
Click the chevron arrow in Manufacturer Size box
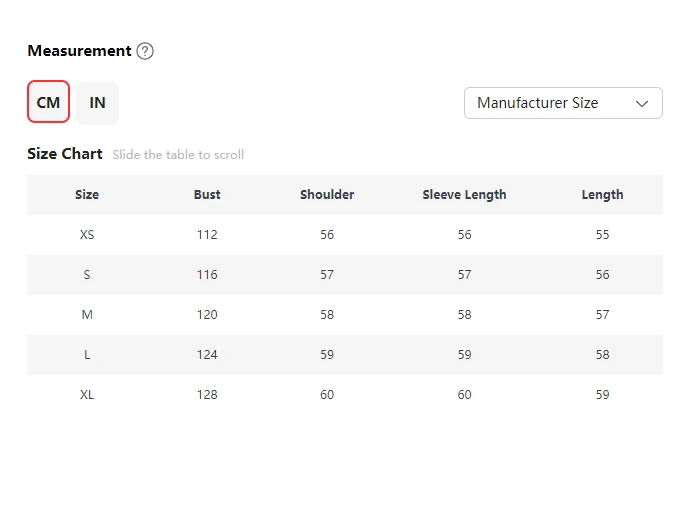pos(642,104)
